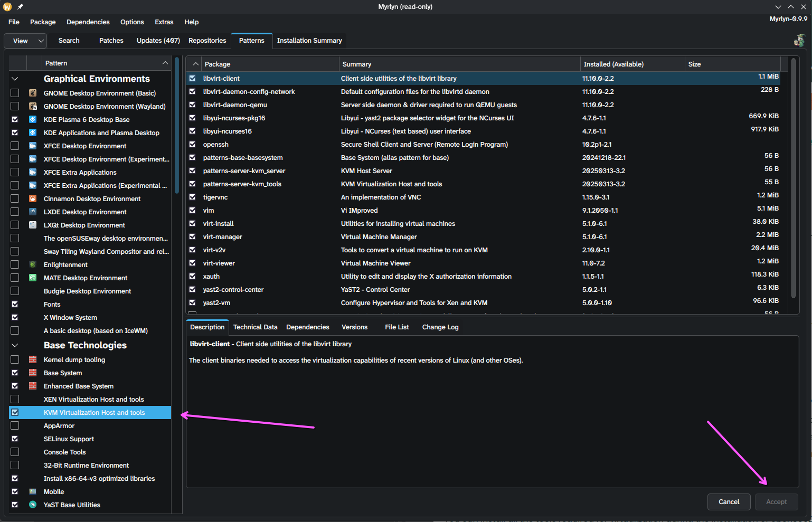The image size is (812, 522).
Task: Uncheck the virt-manager package checkbox
Action: click(x=192, y=236)
